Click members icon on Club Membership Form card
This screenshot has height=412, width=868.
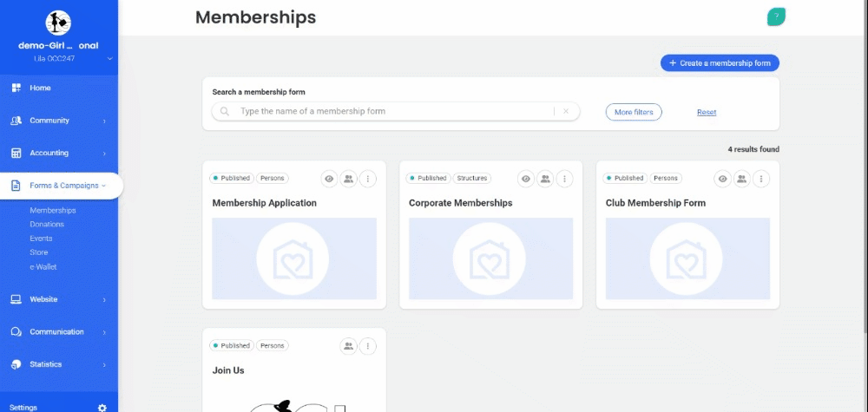741,179
